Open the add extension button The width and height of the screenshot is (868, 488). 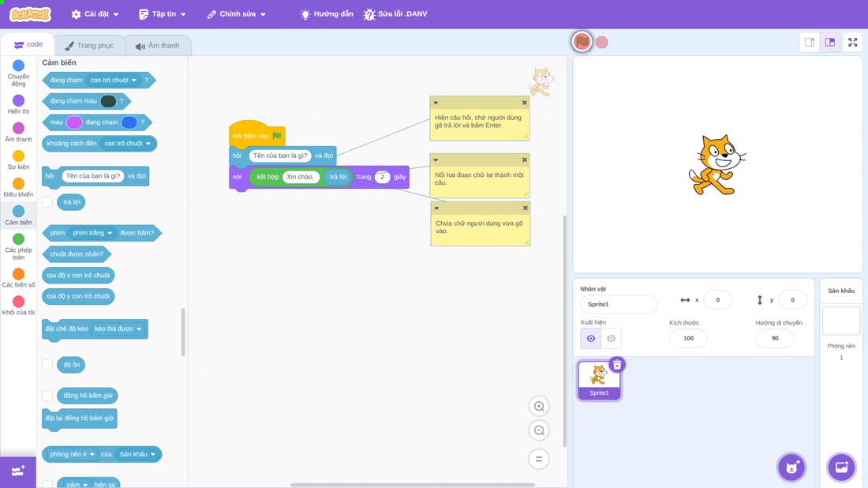click(x=17, y=471)
